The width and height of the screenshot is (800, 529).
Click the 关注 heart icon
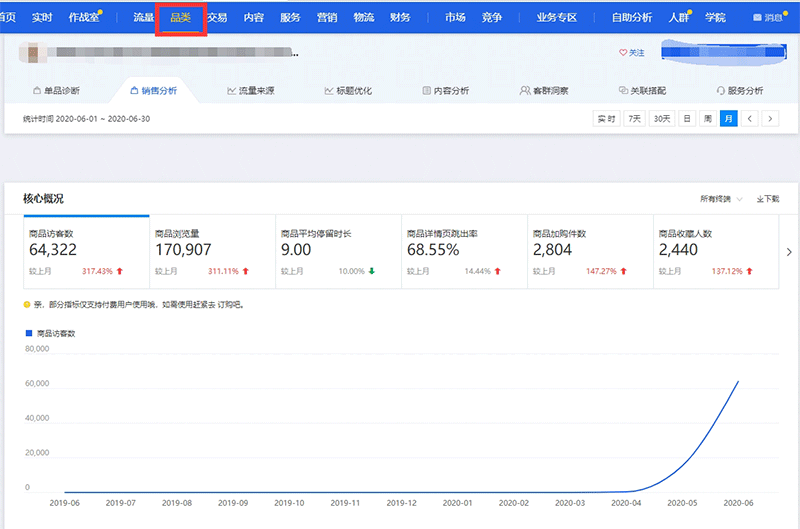click(622, 53)
